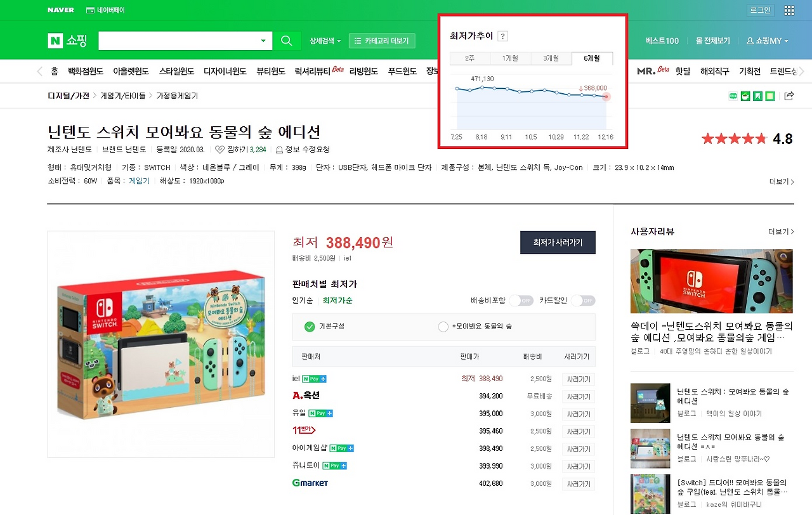Open the 아울렛윈도 category

pos(131,72)
